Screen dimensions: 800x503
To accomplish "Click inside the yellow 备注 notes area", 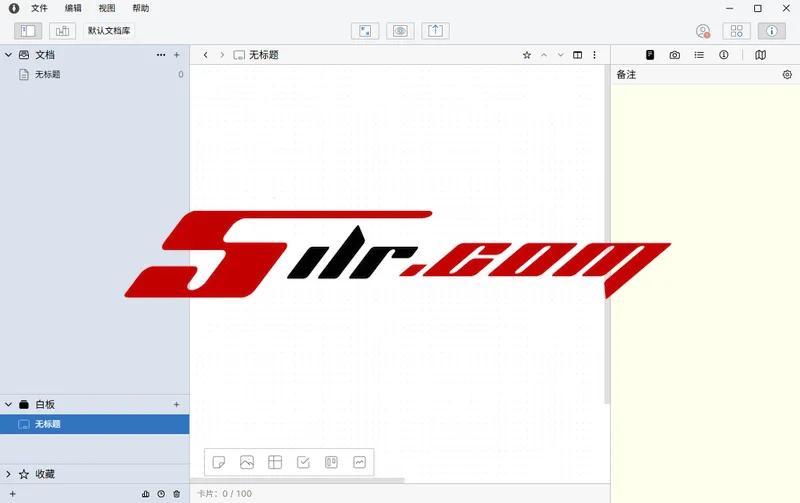I will [705, 293].
